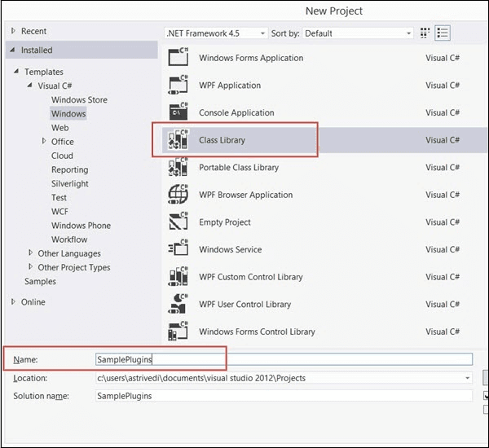Select Silverlight in the templates tree
Image resolution: width=489 pixels, height=448 pixels.
coord(69,184)
